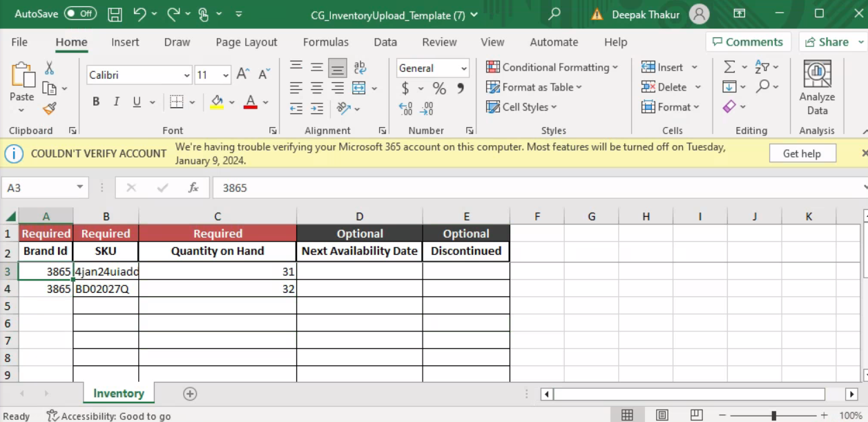Viewport: 868px width, 422px height.
Task: Center text horizontally
Action: click(x=317, y=88)
